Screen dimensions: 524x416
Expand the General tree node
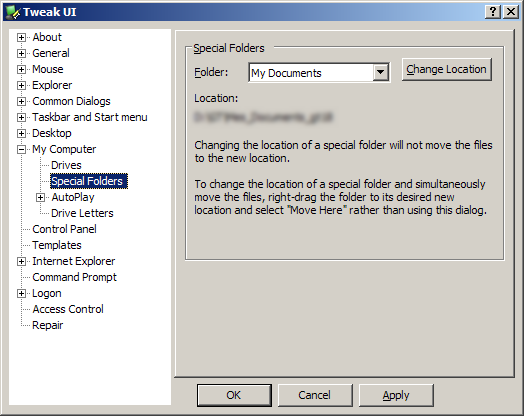(x=21, y=53)
